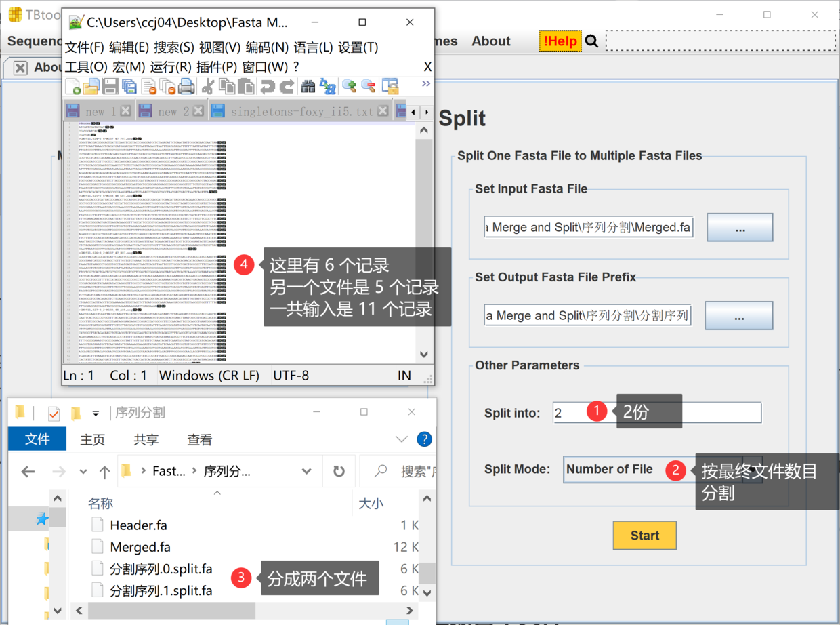Click the yellow Start button

click(645, 536)
